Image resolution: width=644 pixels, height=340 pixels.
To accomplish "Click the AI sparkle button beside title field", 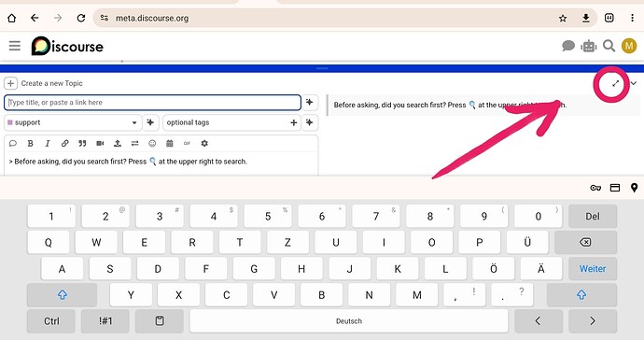I will [310, 103].
